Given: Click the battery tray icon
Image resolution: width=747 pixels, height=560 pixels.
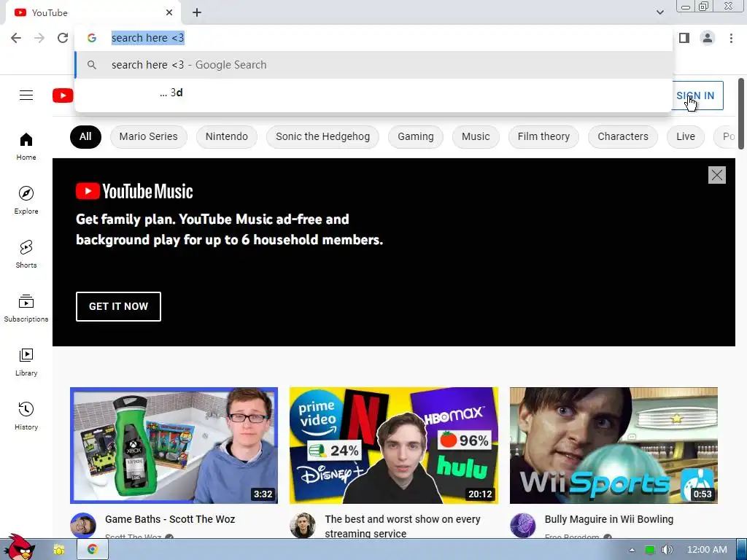Looking at the screenshot, I should pyautogui.click(x=649, y=550).
